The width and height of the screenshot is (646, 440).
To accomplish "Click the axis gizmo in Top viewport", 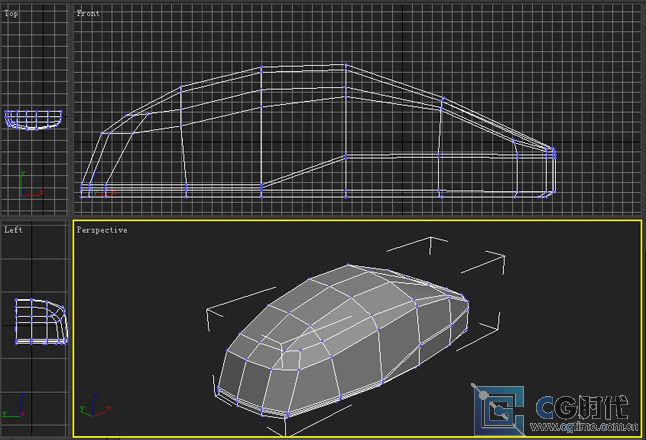I will click(27, 187).
